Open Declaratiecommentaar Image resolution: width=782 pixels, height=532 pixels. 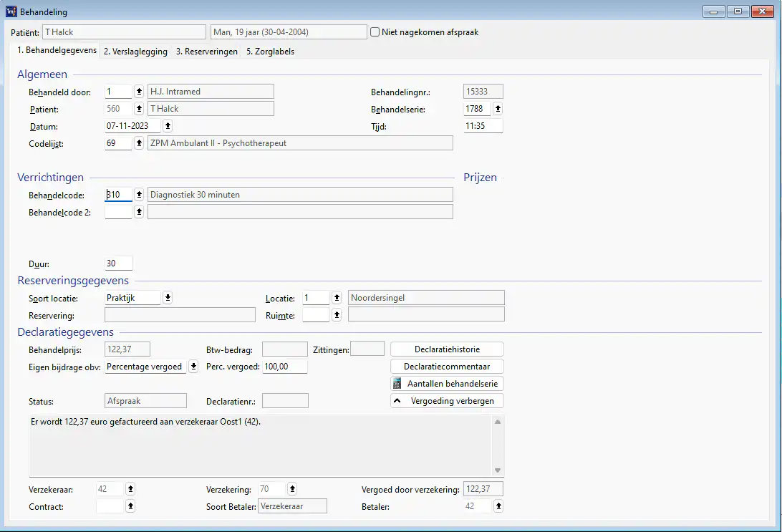pos(447,367)
